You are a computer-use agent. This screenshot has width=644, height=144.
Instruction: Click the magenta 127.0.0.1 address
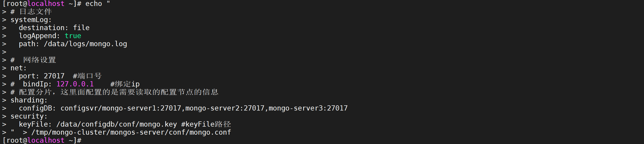pyautogui.click(x=75, y=84)
